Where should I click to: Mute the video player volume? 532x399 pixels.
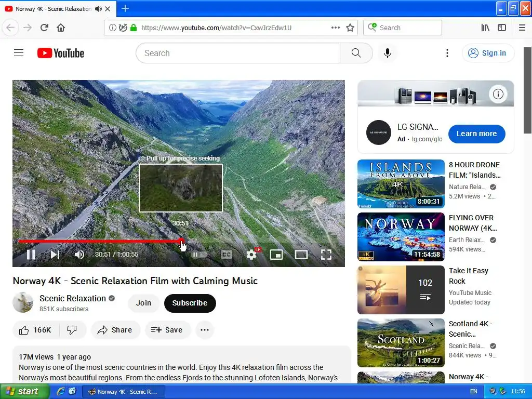(79, 255)
